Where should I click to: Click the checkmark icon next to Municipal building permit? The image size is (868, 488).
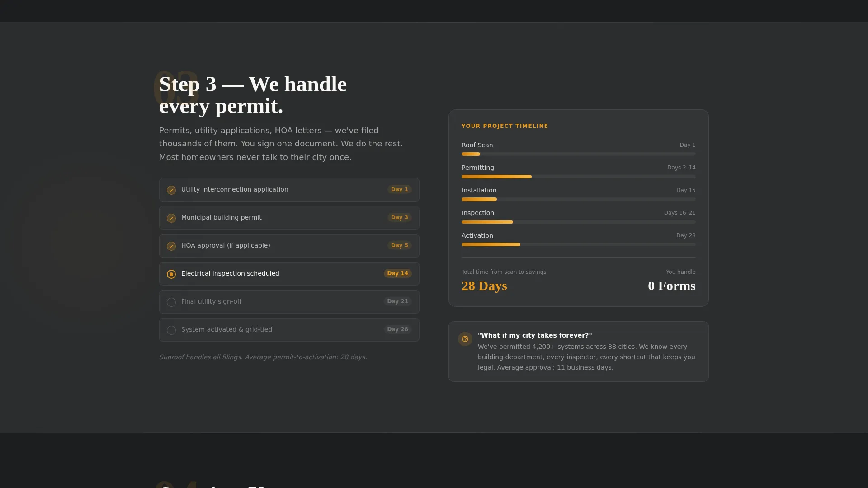click(x=171, y=218)
